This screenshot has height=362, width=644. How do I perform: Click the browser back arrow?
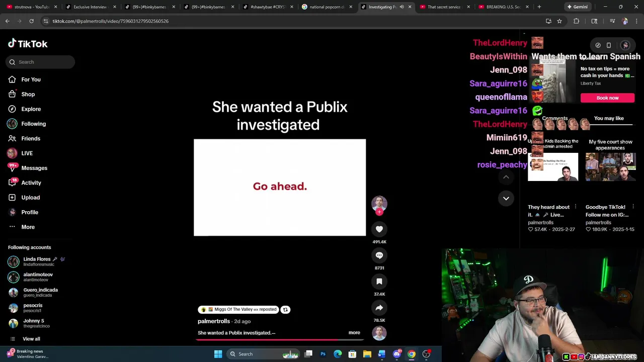coord(8,21)
